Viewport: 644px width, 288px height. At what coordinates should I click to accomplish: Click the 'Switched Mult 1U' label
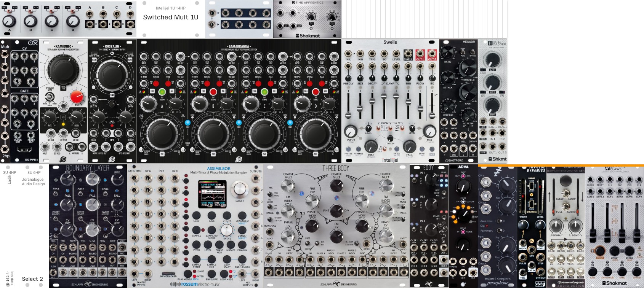(171, 17)
